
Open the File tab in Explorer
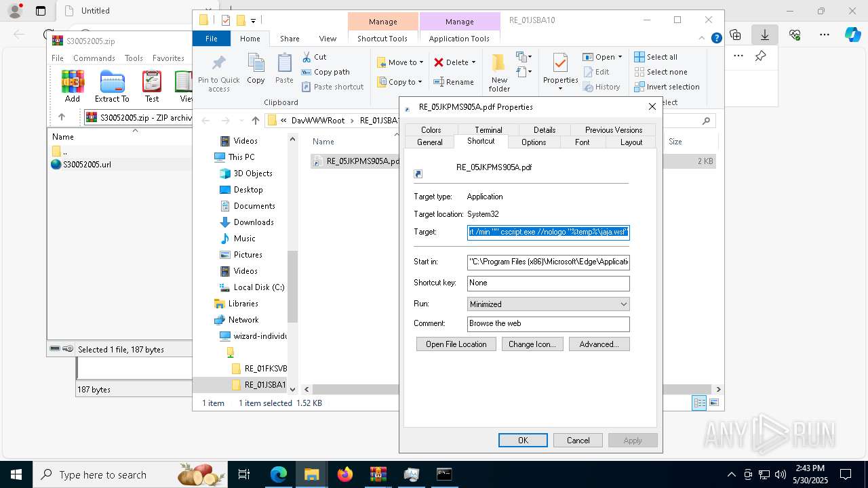(x=212, y=39)
